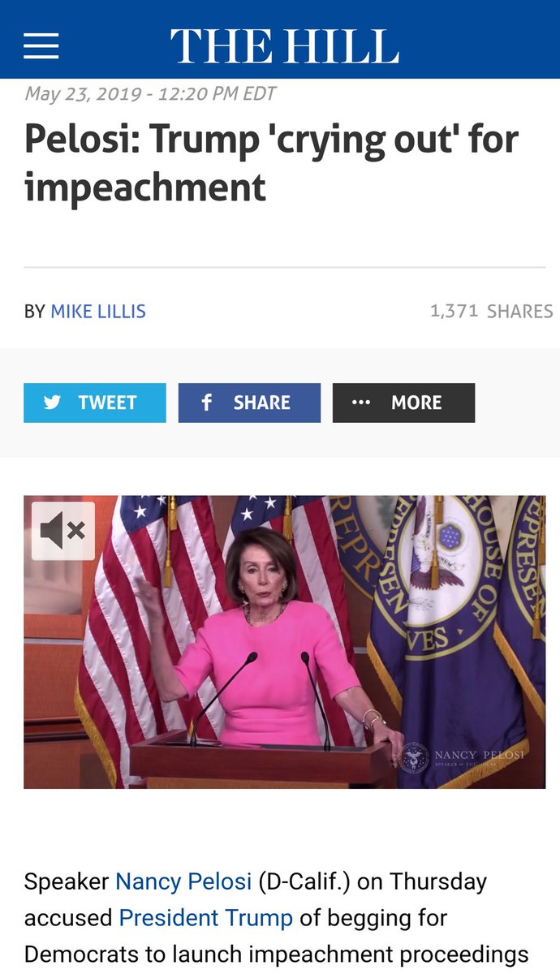
Task: Open author Mike Lillis's page
Action: [x=98, y=311]
